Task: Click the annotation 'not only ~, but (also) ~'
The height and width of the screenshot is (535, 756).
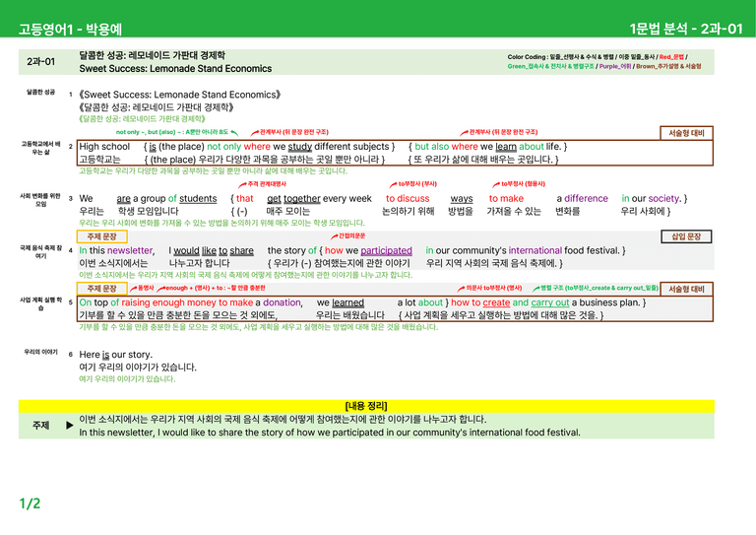Action: 172,132
